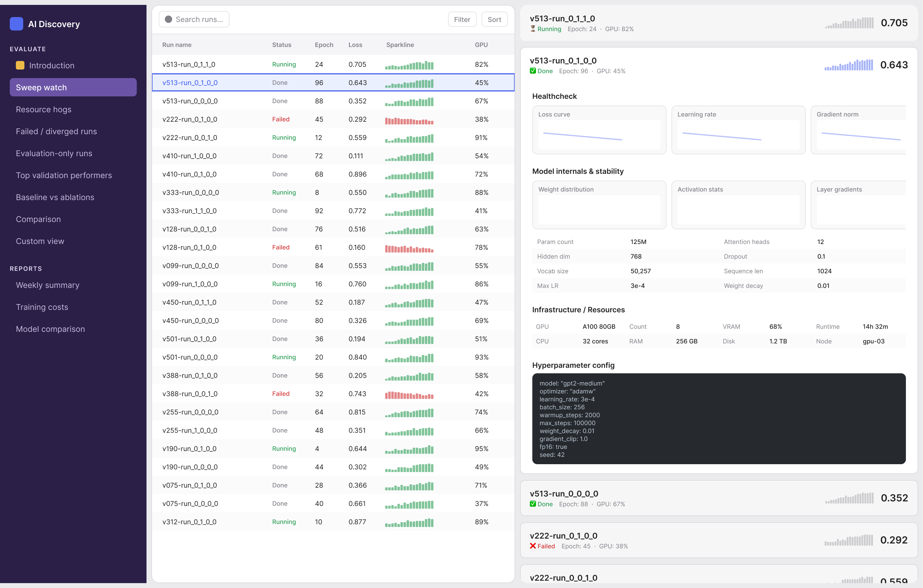Screen dimensions: 923x588
Task: Select run v513-run_0_0_0_0 in the table
Action: pyautogui.click(x=333, y=101)
